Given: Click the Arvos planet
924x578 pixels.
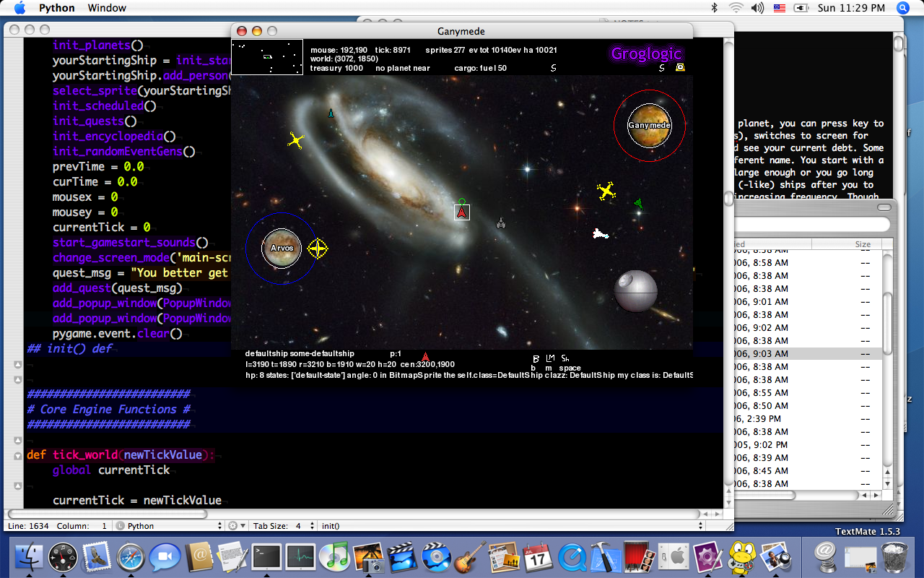Looking at the screenshot, I should click(x=282, y=248).
